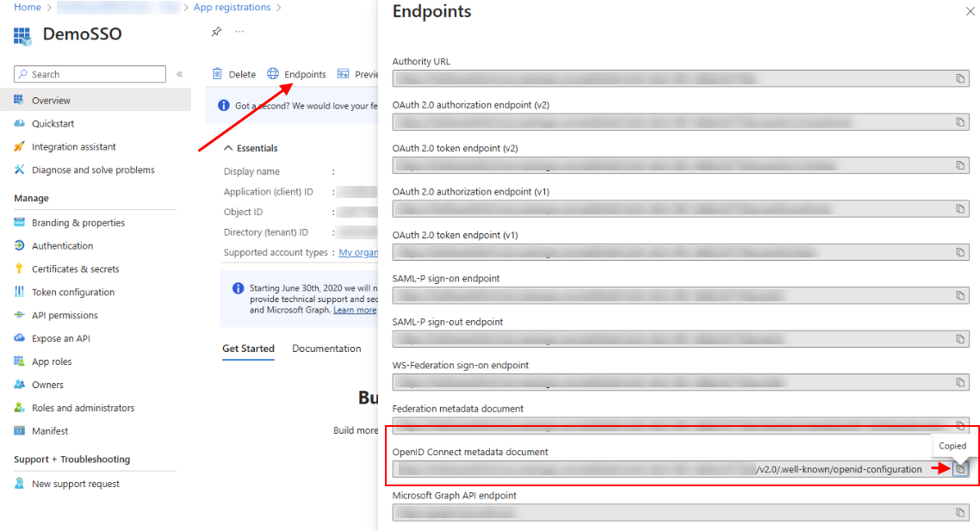Go to App registrations breadcrumb

click(232, 8)
